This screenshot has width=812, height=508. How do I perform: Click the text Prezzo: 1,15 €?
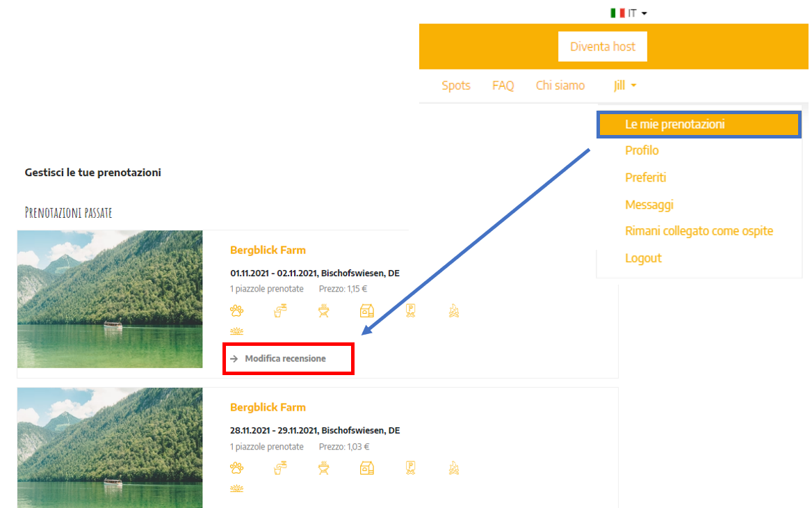click(343, 289)
